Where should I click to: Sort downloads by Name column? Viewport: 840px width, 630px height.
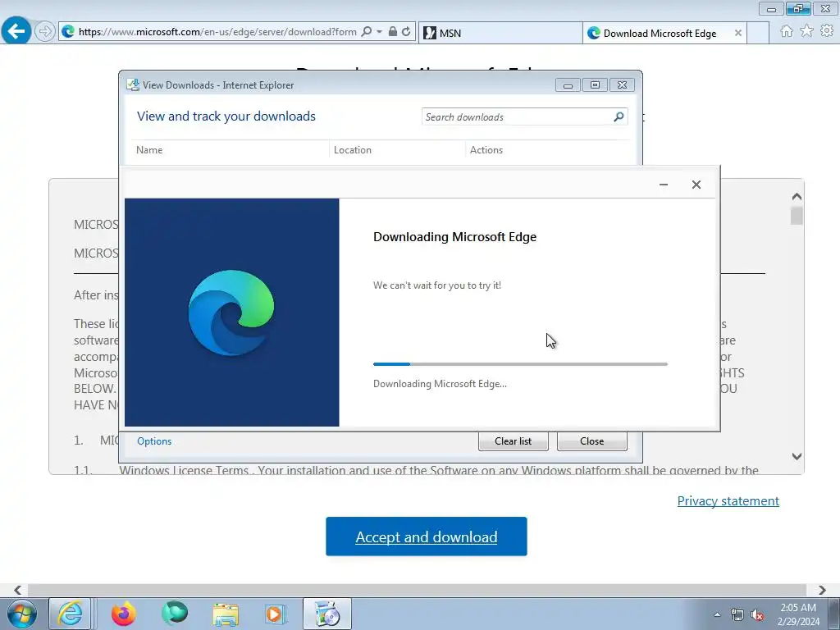tap(230, 150)
